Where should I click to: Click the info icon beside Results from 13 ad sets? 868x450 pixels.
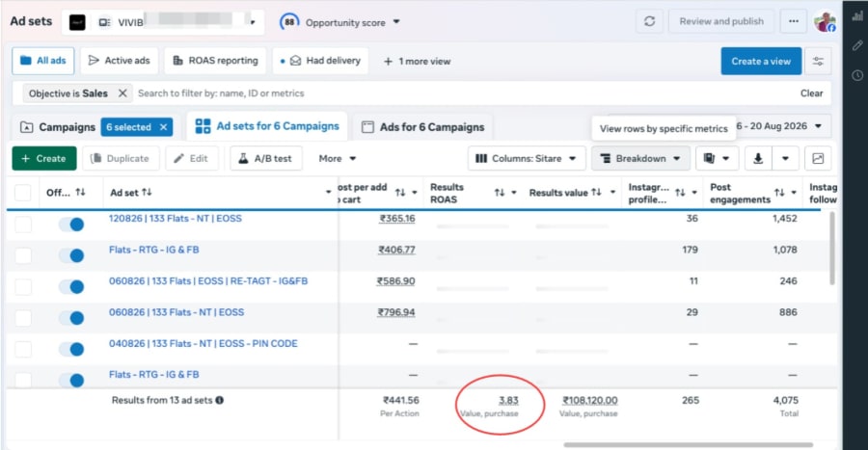[220, 400]
